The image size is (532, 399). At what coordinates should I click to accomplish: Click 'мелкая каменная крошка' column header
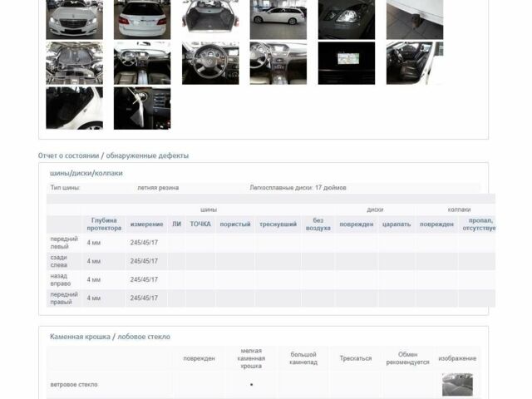tap(251, 358)
